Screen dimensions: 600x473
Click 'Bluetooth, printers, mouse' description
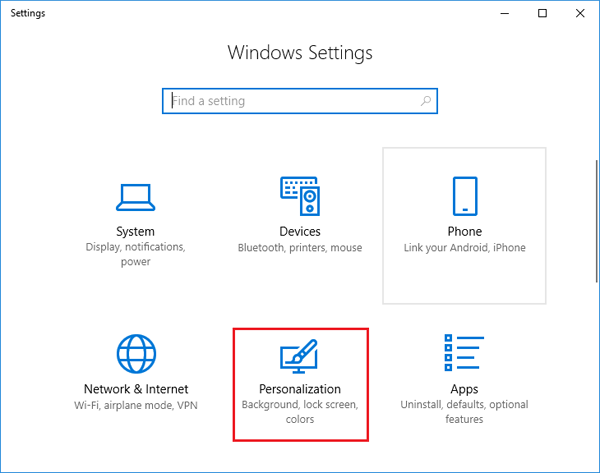point(300,248)
